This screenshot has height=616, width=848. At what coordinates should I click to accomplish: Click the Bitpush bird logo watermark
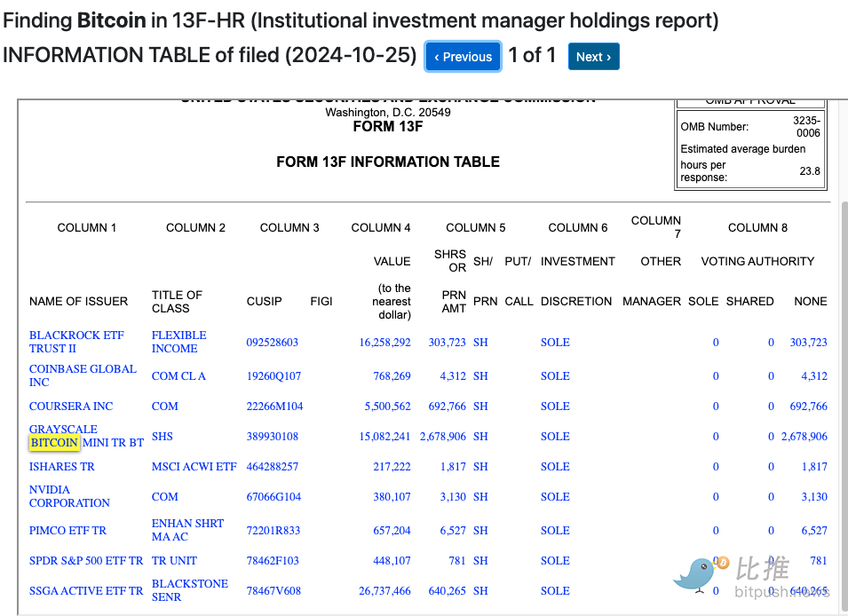click(x=695, y=573)
